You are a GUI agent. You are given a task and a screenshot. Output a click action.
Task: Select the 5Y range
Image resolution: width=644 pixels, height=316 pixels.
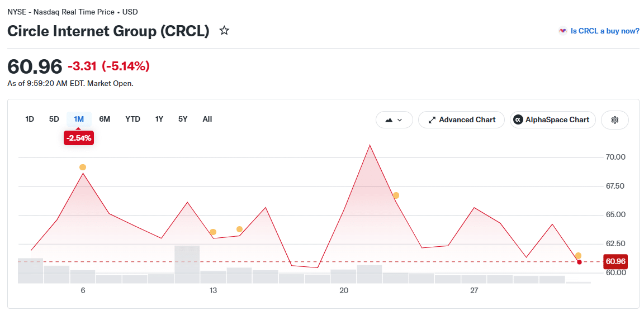coord(183,119)
